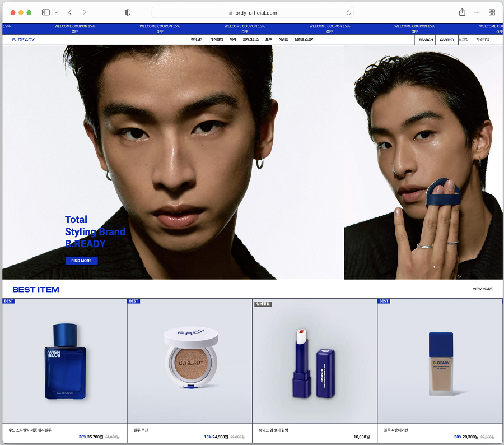Show the tab overview grid icon
Viewport: 504px width, 445px height.
(492, 12)
